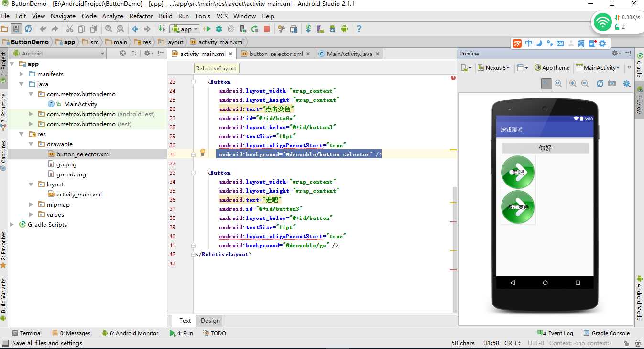Image resolution: width=644 pixels, height=349 pixels.
Task: Toggle the Favorites side panel
Action: click(4, 250)
